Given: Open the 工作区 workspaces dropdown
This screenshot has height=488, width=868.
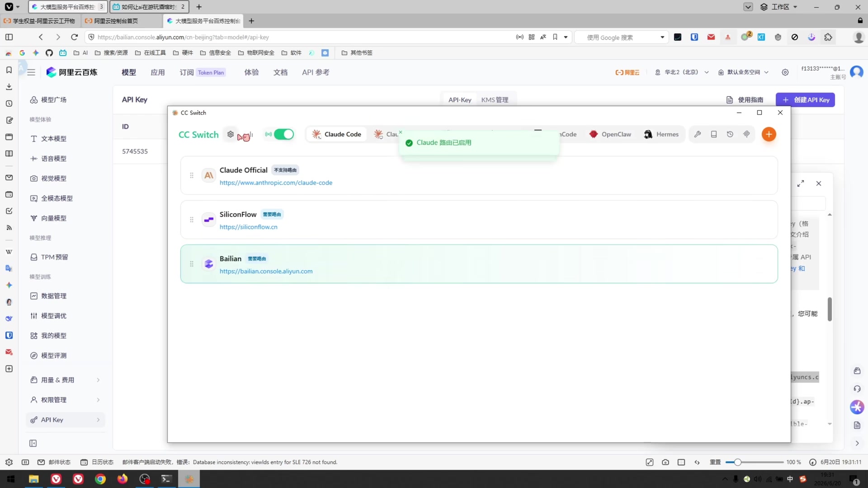Looking at the screenshot, I should point(779,7).
